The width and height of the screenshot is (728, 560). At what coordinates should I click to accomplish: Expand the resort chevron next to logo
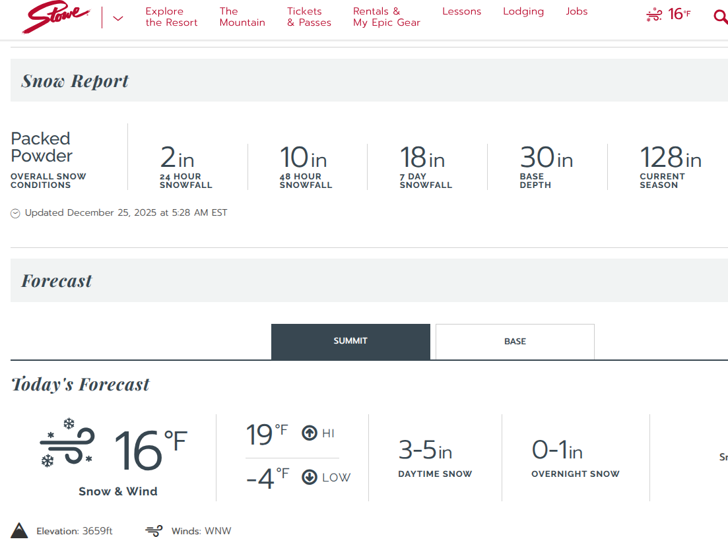118,18
